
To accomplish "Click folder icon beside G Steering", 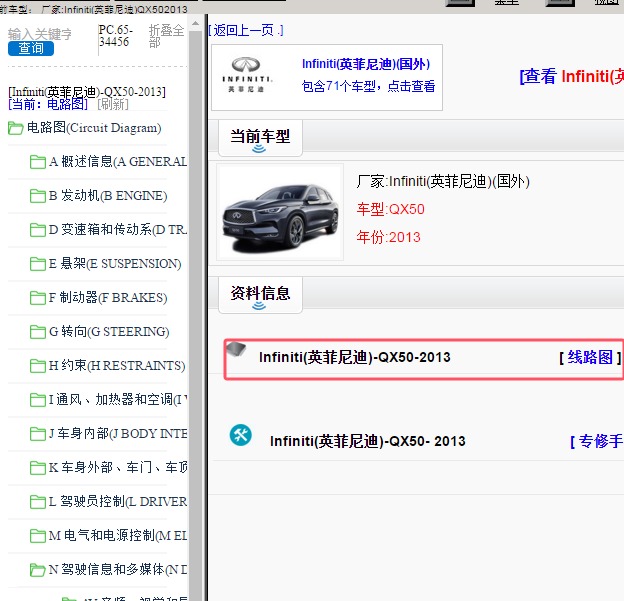I will (x=38, y=332).
